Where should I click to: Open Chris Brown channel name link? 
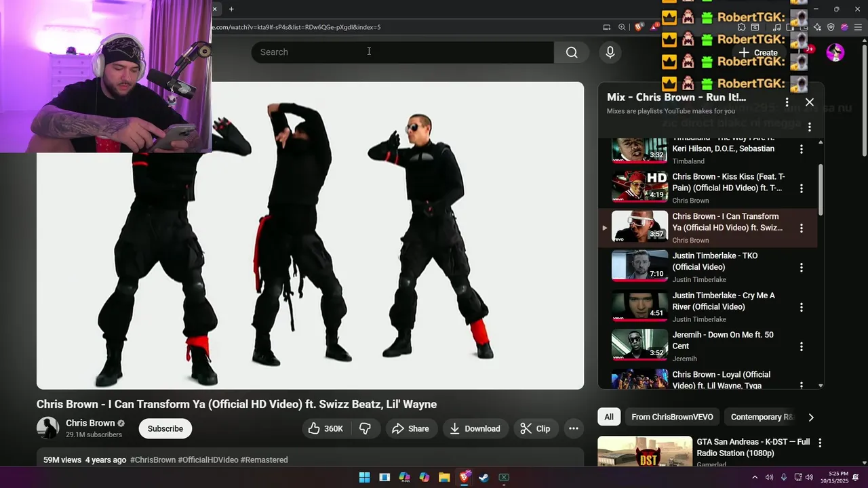click(x=90, y=423)
